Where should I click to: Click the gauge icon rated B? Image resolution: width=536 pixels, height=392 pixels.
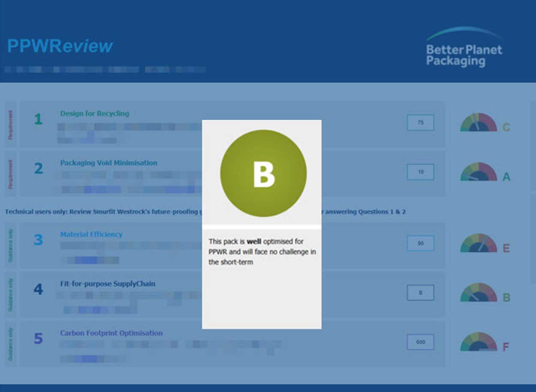point(479,292)
